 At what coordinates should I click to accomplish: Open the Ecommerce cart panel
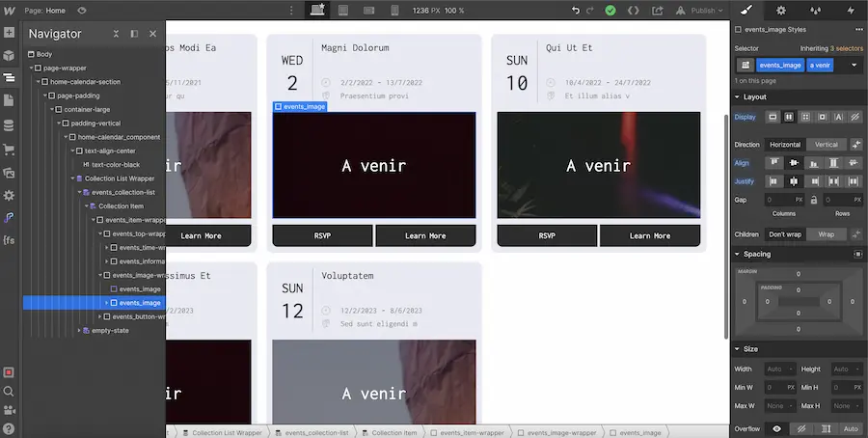(x=9, y=150)
